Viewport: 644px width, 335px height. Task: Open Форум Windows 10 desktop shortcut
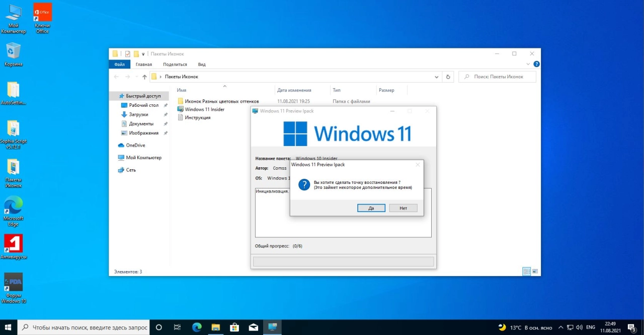14,288
